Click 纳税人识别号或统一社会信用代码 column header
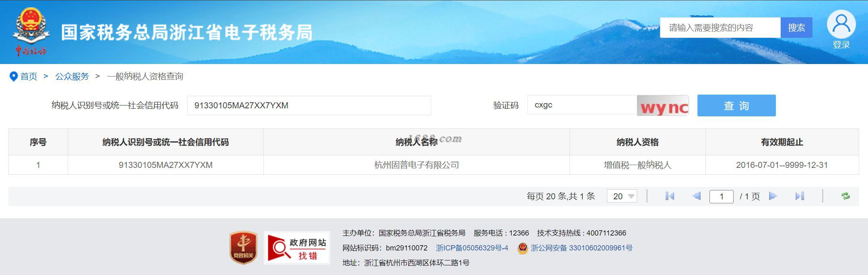Viewport: 868px width, 275px height. click(x=166, y=142)
